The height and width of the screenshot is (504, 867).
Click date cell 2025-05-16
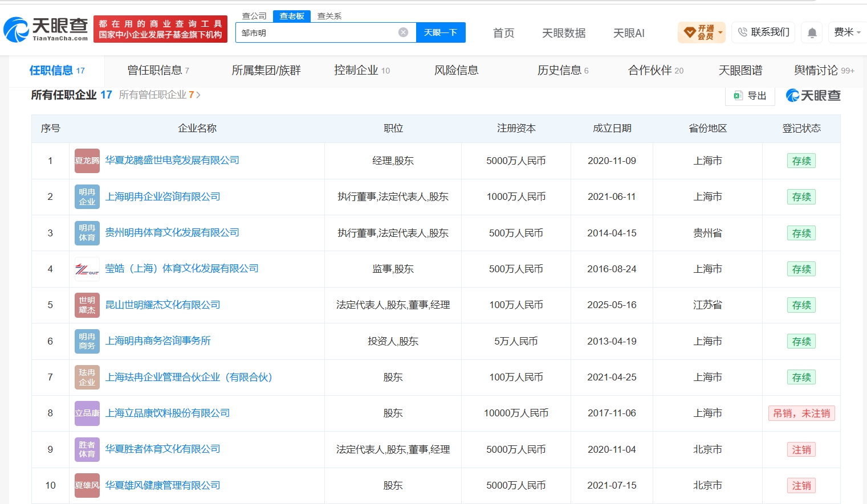(612, 305)
